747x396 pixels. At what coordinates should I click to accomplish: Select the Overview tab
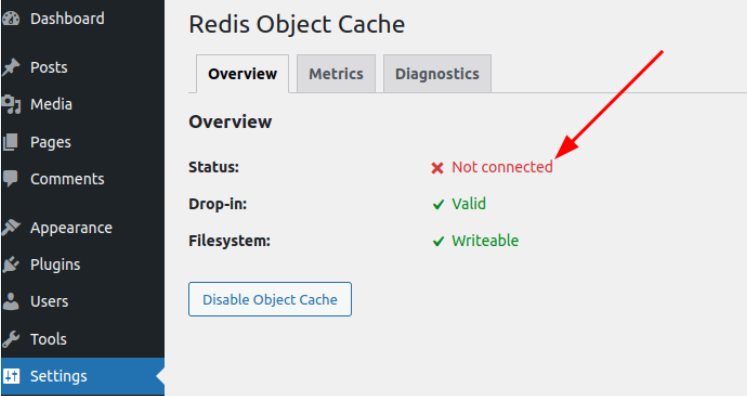coord(242,74)
